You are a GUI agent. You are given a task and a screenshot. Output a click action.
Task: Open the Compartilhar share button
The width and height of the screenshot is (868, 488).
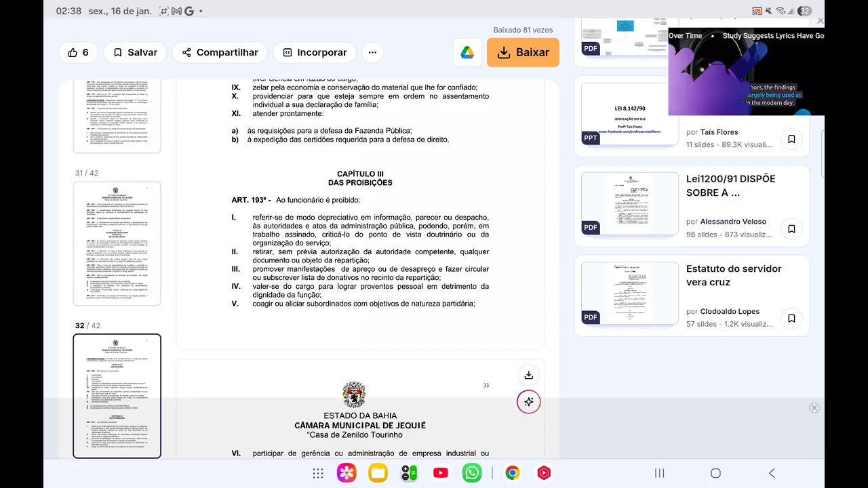coord(220,52)
